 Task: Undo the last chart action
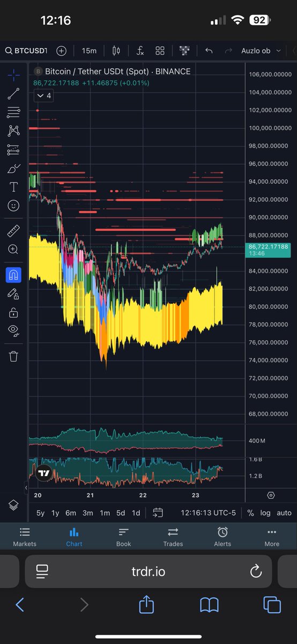209,50
